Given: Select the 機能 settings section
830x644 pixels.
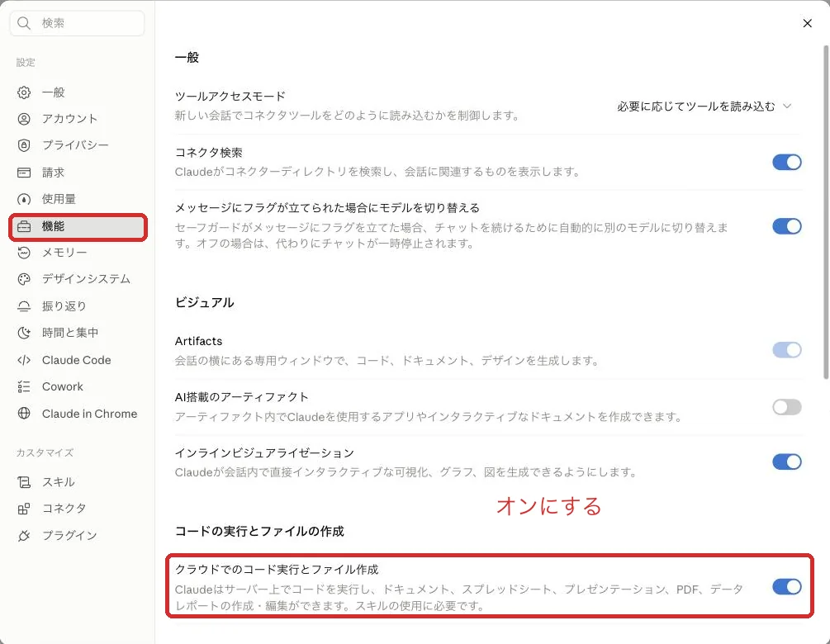Looking at the screenshot, I should point(78,226).
